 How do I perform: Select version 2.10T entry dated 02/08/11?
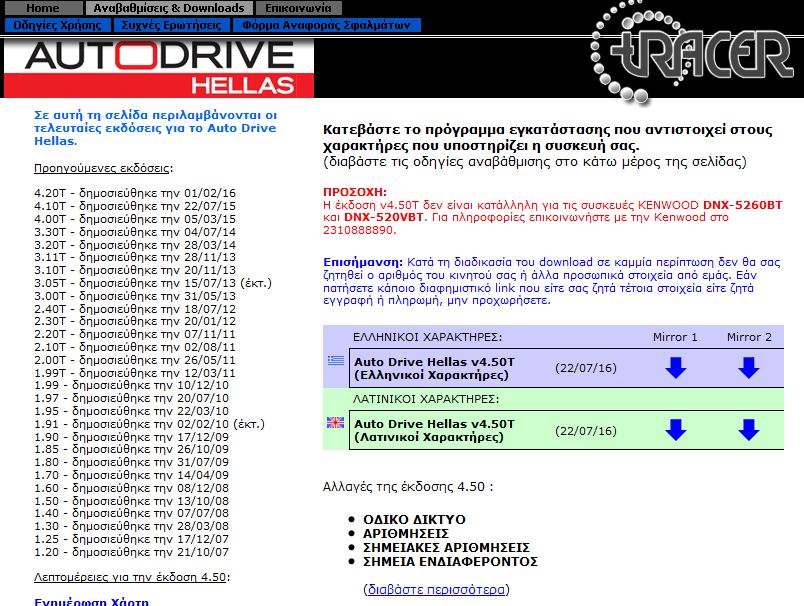135,347
